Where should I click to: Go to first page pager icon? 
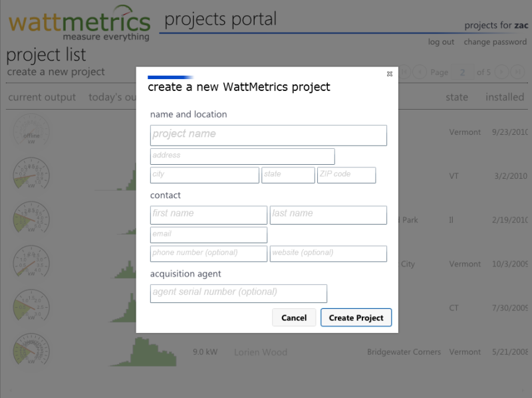tap(404, 72)
